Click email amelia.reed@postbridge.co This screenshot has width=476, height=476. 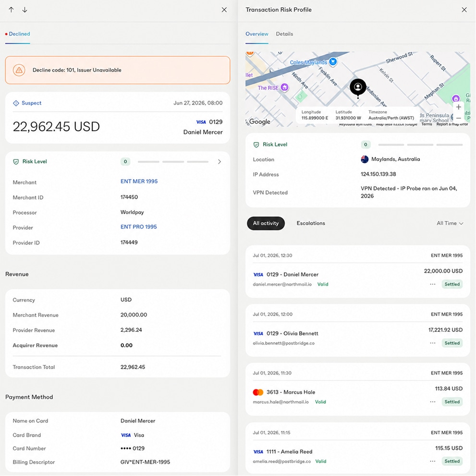[x=282, y=462]
